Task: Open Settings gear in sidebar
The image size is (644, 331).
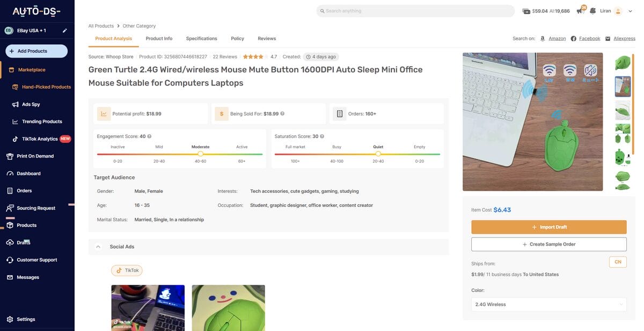Action: [x=10, y=319]
